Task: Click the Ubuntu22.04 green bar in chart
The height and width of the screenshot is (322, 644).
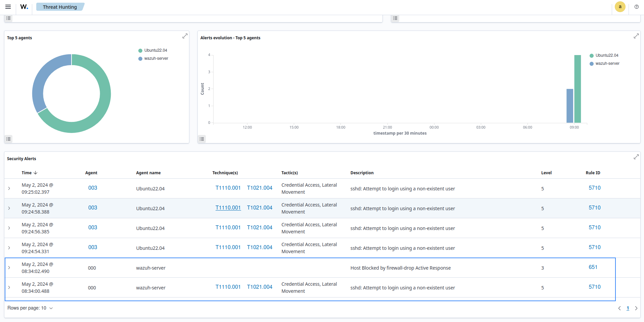Action: [x=577, y=89]
